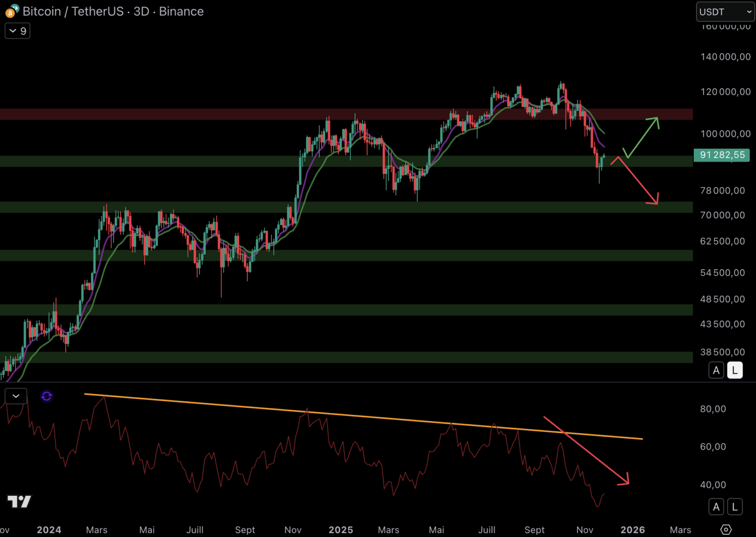756x537 pixels.
Task: Click the Bitcoin coin logo icon
Action: (x=11, y=11)
